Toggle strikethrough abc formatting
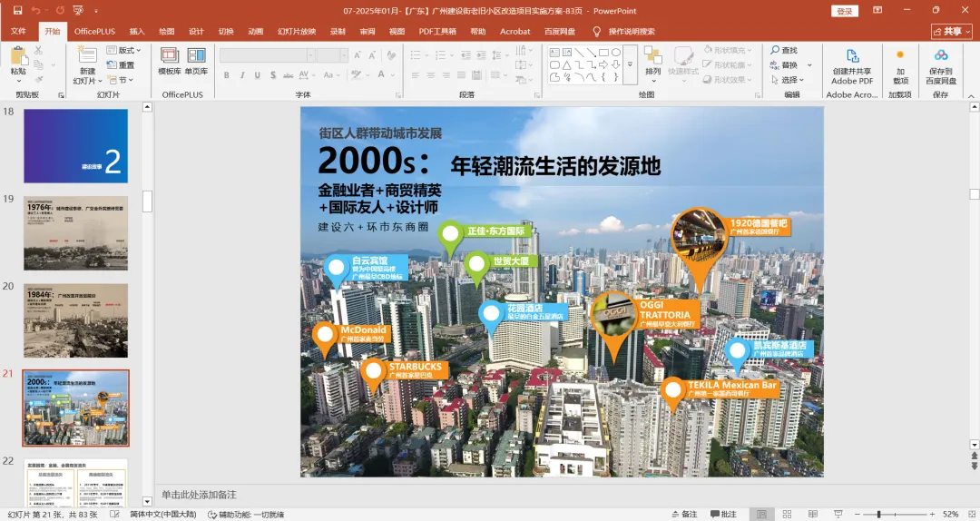This screenshot has width=980, height=521. tap(289, 75)
